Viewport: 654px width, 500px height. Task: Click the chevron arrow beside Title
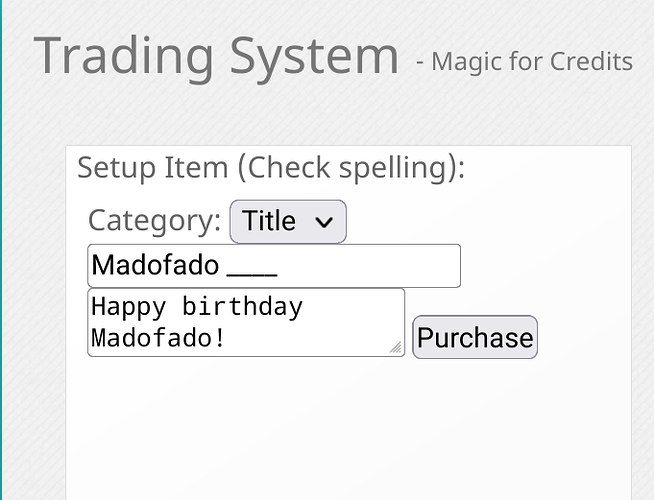(324, 222)
